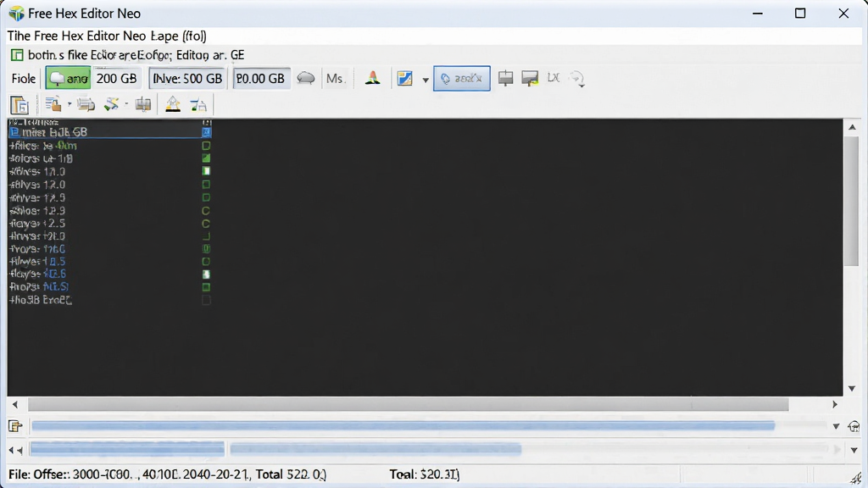Click the horizontal scrollbar left arrow
Screen dimensions: 868x488
click(x=15, y=404)
